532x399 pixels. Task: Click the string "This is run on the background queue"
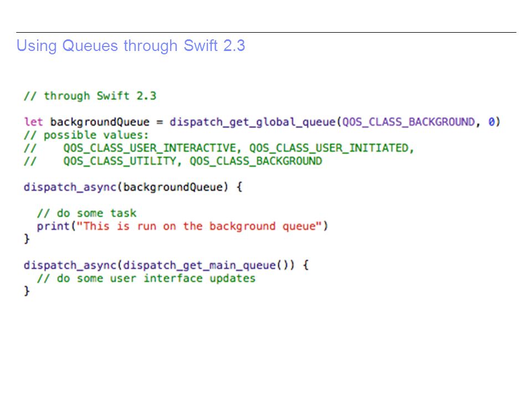coord(199,226)
